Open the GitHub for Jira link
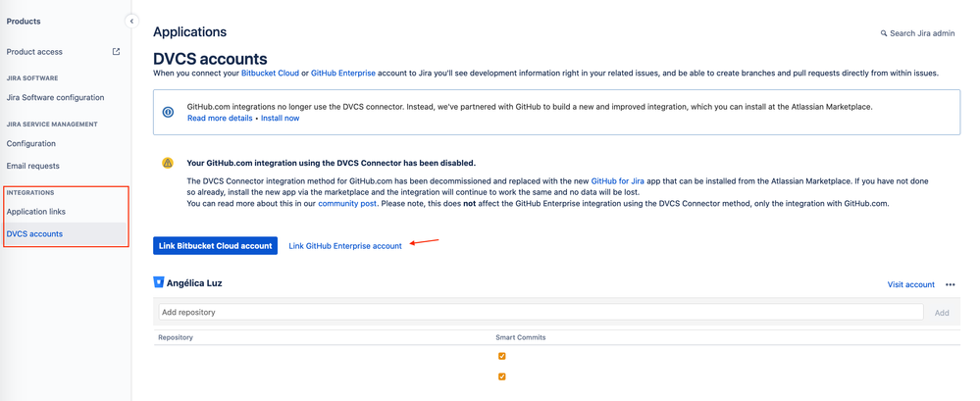Image resolution: width=980 pixels, height=401 pixels. point(617,180)
